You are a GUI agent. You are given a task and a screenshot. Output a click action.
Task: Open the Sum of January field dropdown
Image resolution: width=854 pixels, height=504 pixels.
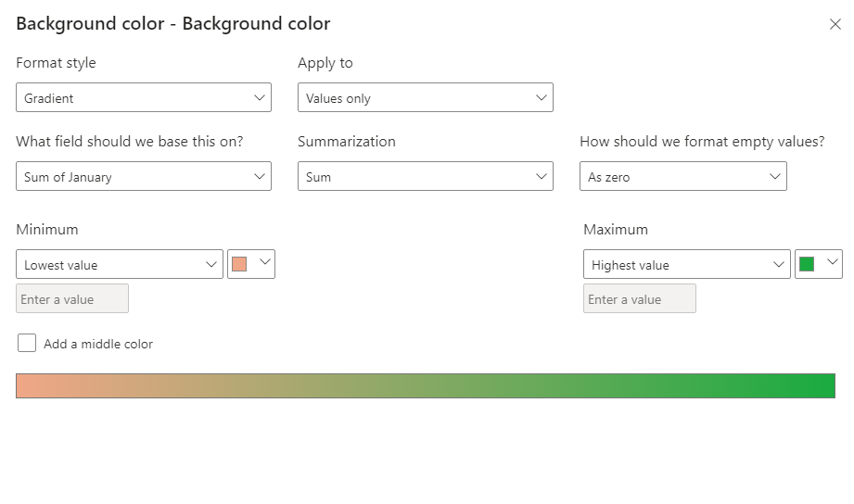(x=144, y=176)
